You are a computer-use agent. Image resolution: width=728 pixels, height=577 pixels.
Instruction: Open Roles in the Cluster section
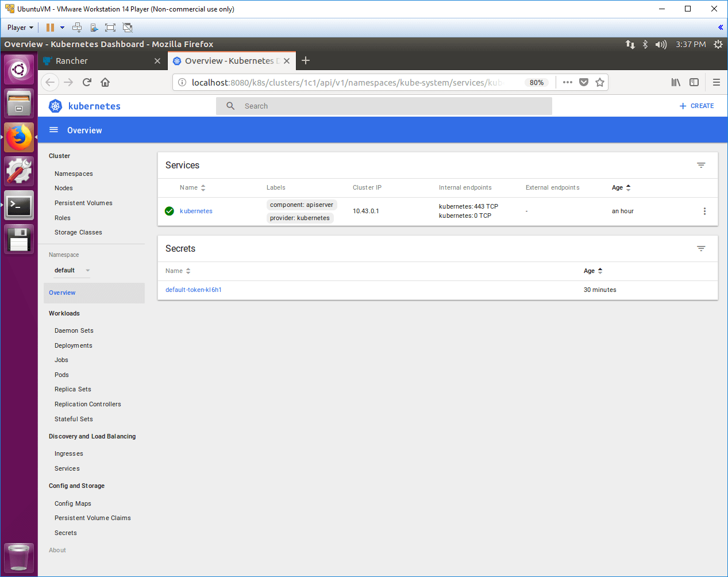63,218
